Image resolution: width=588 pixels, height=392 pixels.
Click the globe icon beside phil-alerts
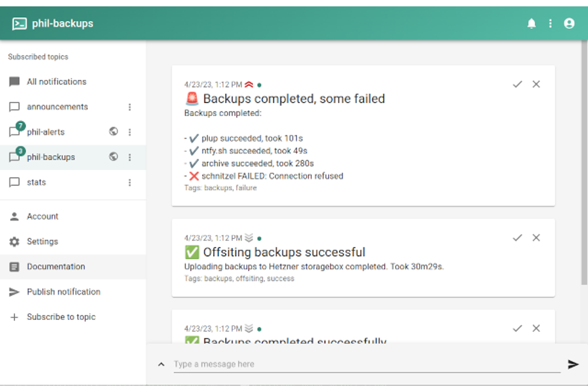[x=113, y=131]
